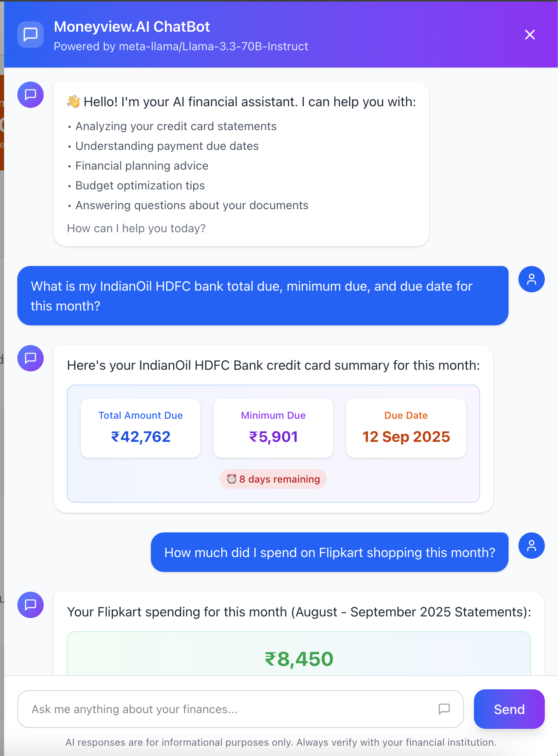558x756 pixels.
Task: Click the '8 days remaining' badge
Action: click(273, 479)
